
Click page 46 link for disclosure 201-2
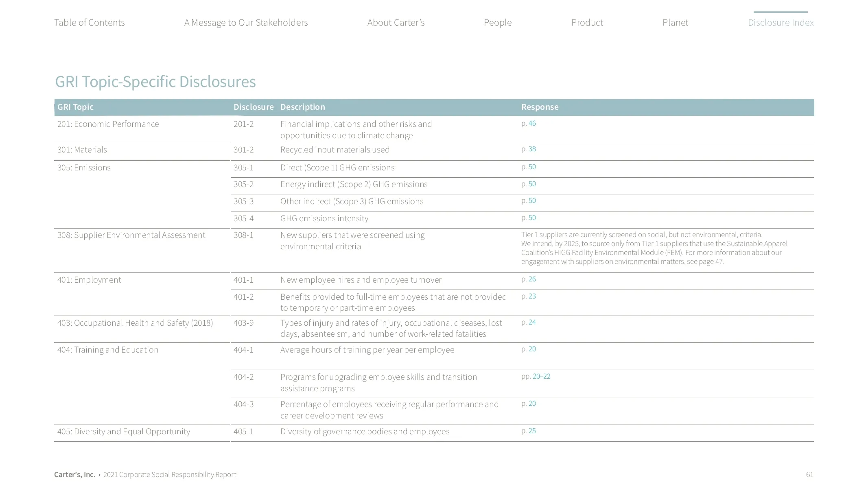[532, 123]
